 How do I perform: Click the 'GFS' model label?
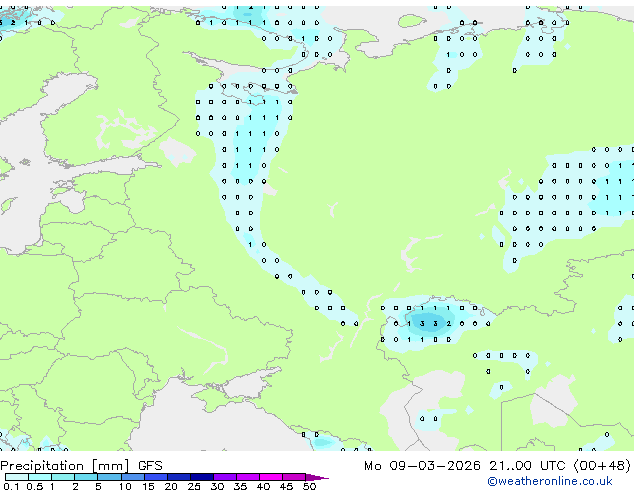pyautogui.click(x=150, y=466)
